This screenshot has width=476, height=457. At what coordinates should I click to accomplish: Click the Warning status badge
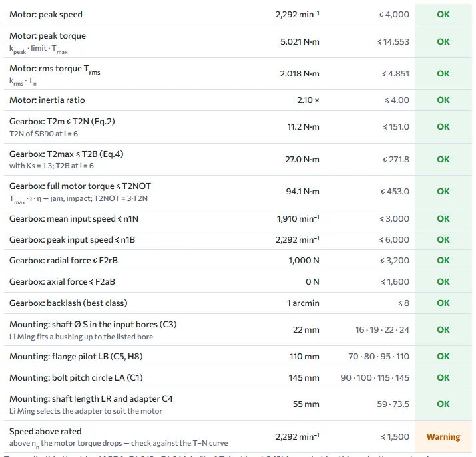443,437
